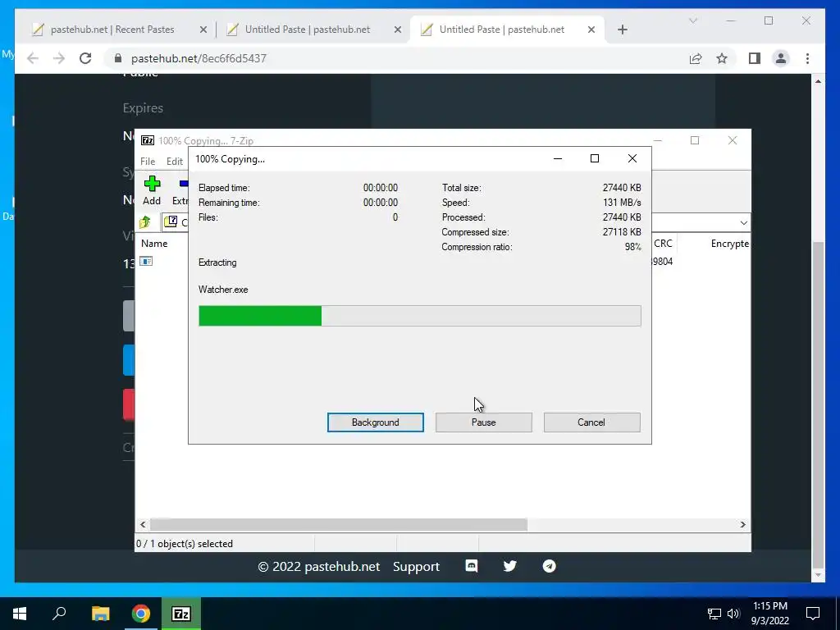Reload the page in Chrome
840x630 pixels.
tap(85, 58)
